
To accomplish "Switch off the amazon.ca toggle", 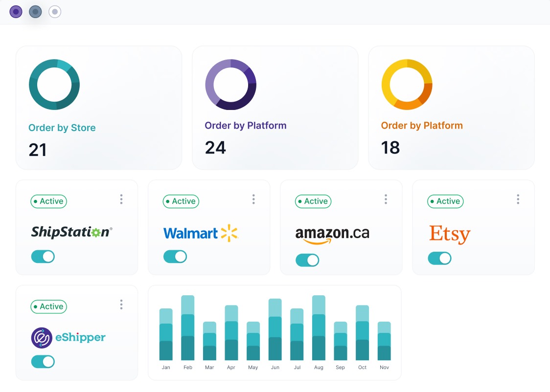I will tap(307, 260).
